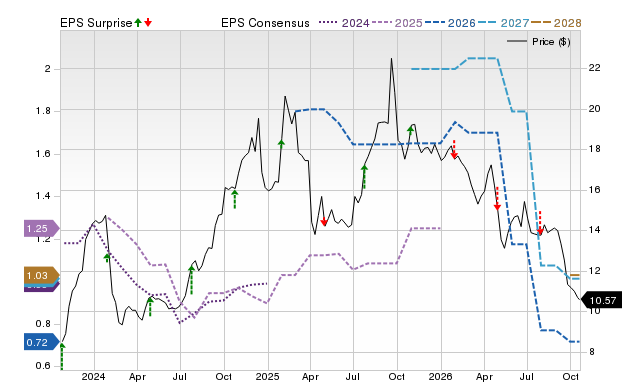Click the 1.4 label on the left EPS axis
Image resolution: width=640 pixels, height=382 pixels.
tap(43, 196)
